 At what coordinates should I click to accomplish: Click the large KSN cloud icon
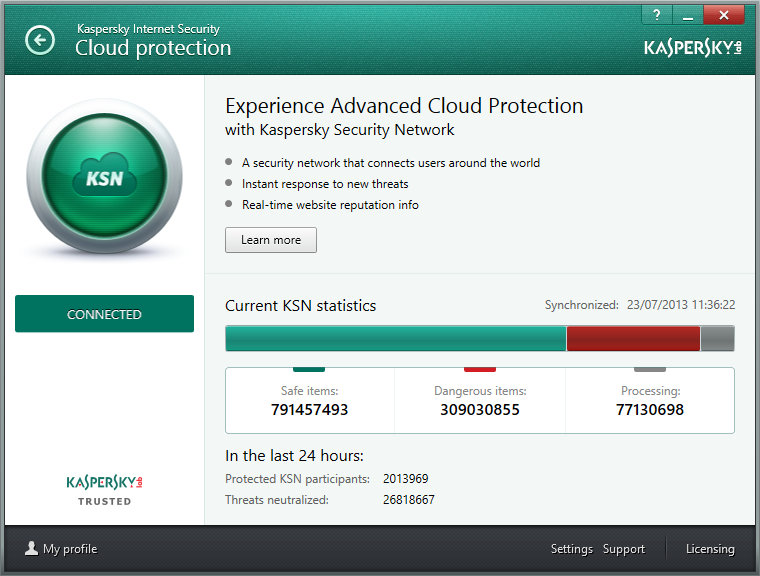click(104, 178)
